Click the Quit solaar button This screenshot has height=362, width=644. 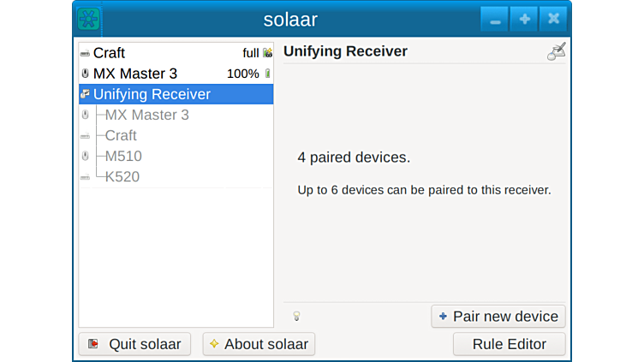(134, 344)
